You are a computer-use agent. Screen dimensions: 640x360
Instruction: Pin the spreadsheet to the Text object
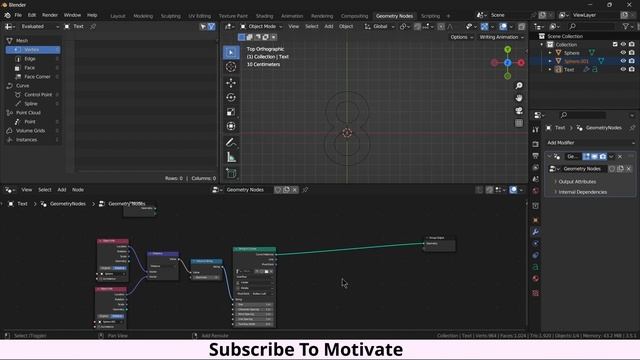click(93, 27)
